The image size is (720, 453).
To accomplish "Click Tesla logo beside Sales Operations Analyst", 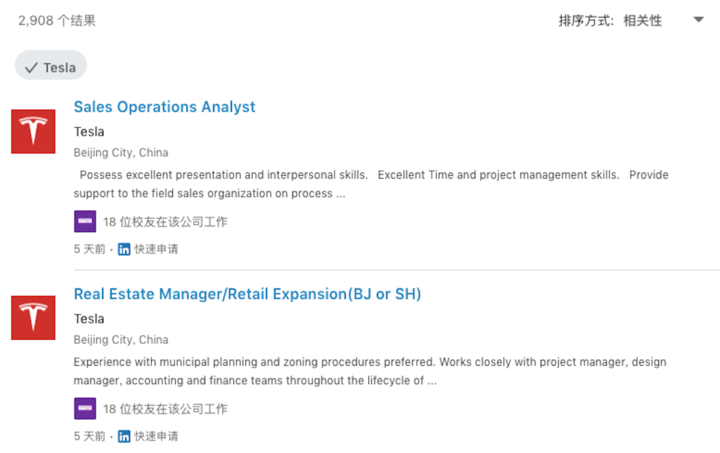I will point(33,131).
